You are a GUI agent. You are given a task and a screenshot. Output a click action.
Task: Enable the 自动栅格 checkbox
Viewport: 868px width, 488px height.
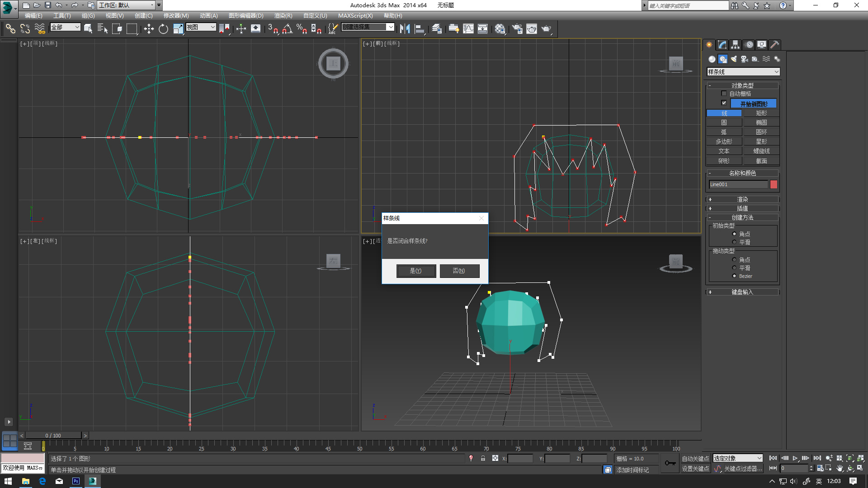tap(724, 94)
